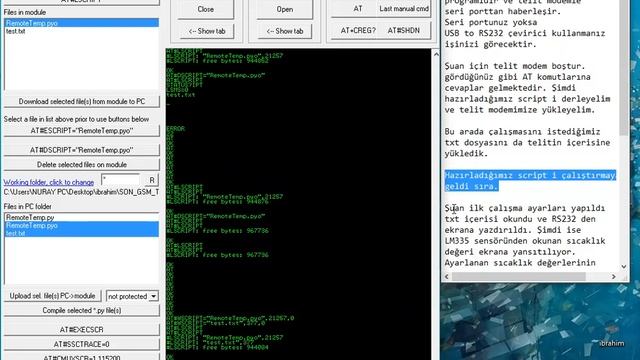Select RemoteTemp.pyo in PC folder list
This screenshot has height=360, width=640.
(x=82, y=225)
